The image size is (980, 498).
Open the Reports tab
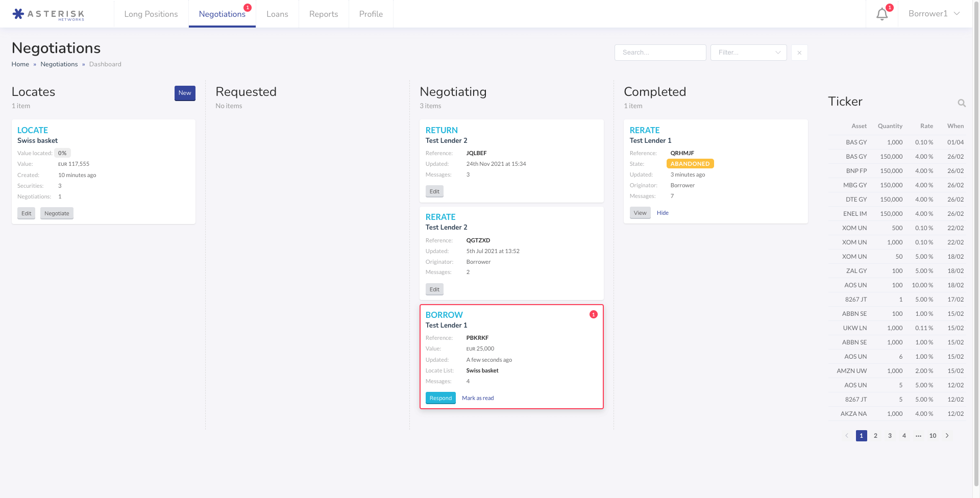pyautogui.click(x=324, y=14)
